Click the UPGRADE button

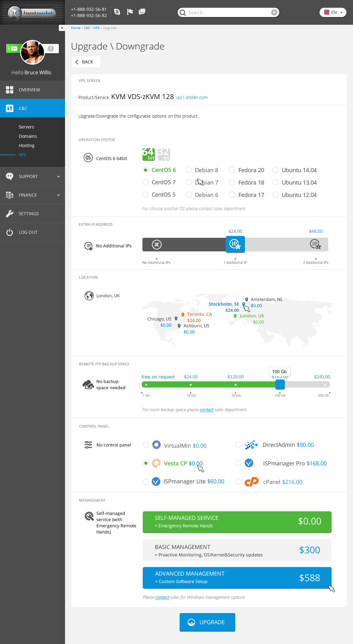(207, 622)
